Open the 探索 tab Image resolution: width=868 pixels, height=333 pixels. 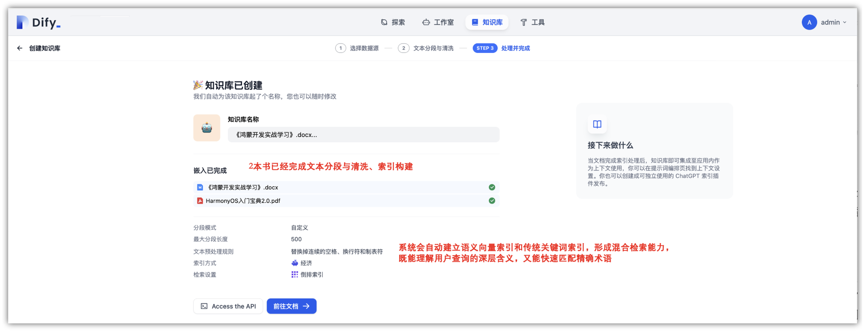393,22
